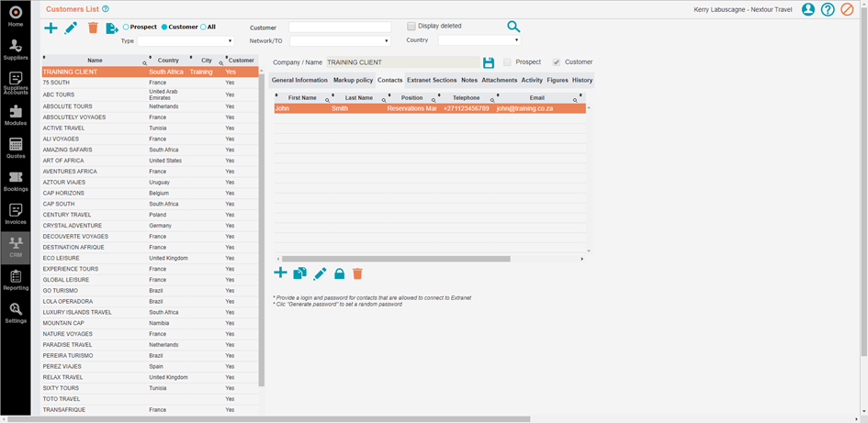Edit customer with top pencil icon
This screenshot has height=423, width=868.
click(x=71, y=28)
